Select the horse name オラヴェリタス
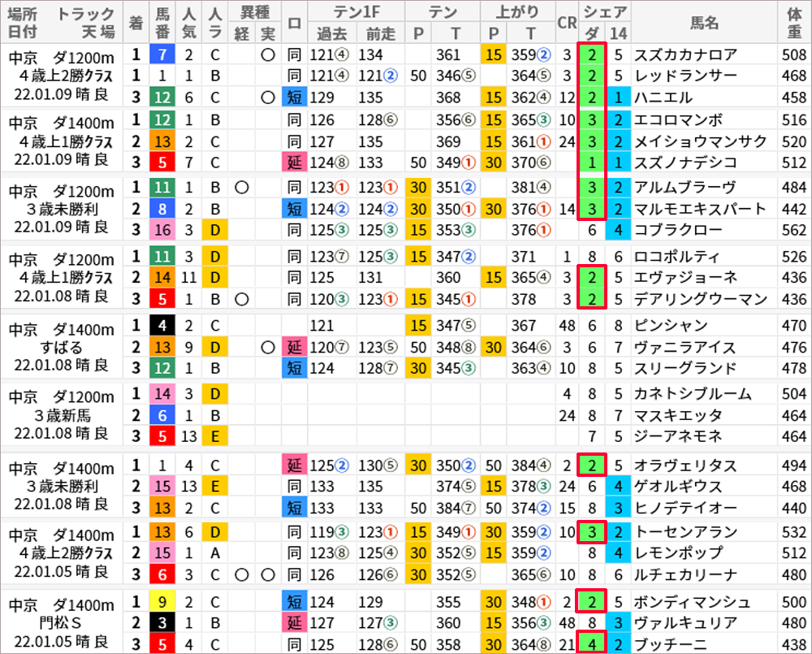The height and width of the screenshot is (654, 812). click(x=685, y=466)
